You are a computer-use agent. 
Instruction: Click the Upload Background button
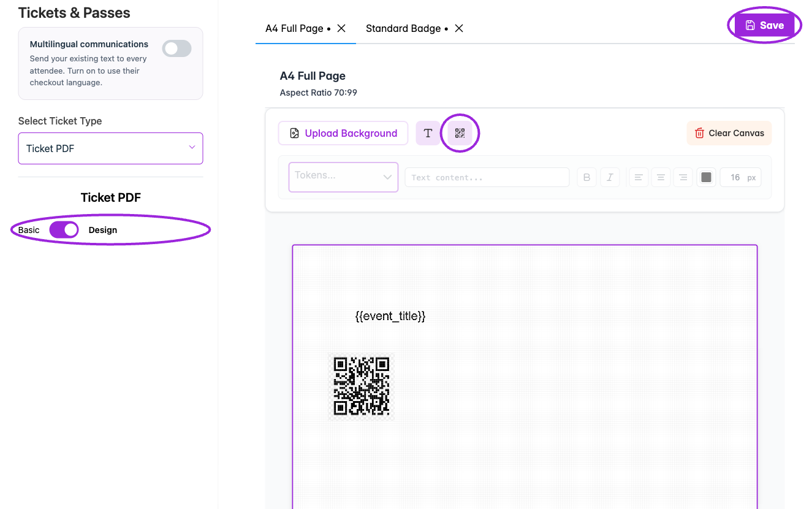point(343,133)
